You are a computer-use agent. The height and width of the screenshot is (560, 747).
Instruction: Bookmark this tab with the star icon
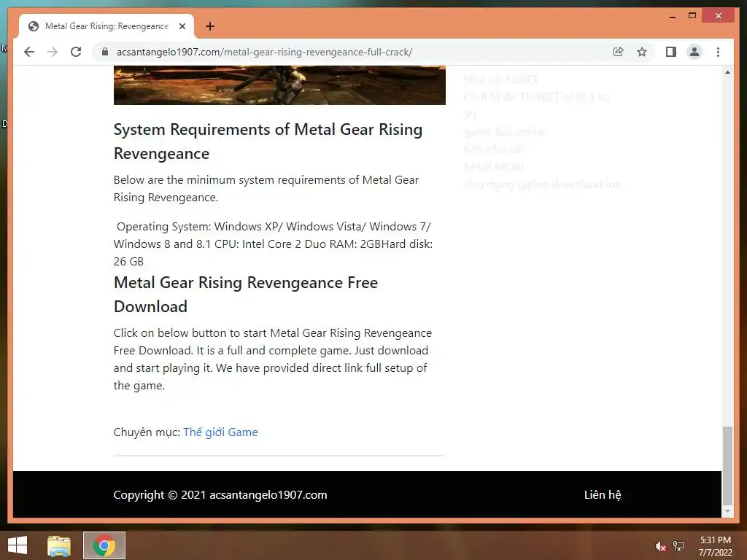click(642, 52)
